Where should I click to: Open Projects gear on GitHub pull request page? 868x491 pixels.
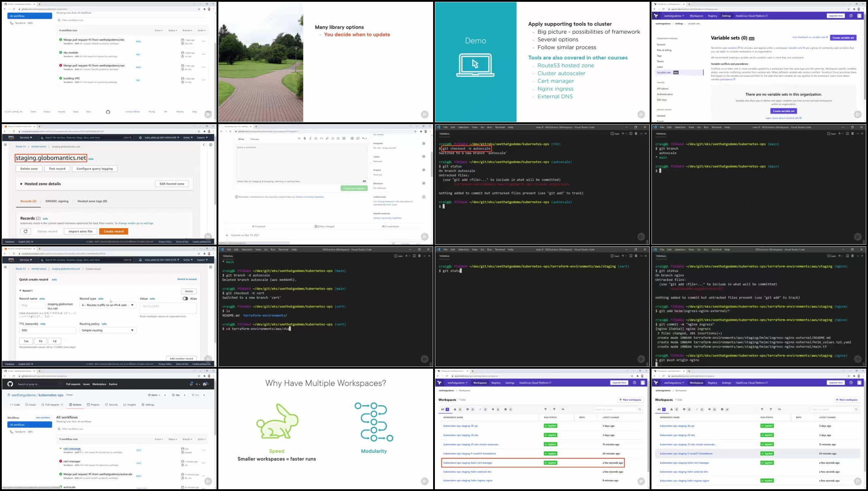point(423,170)
